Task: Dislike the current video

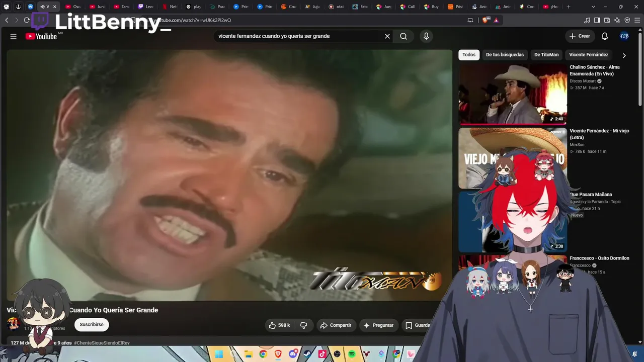Action: point(303,325)
